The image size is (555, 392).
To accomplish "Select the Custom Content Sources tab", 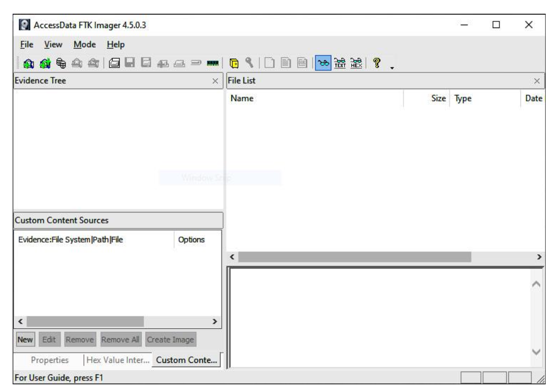I will [x=186, y=360].
